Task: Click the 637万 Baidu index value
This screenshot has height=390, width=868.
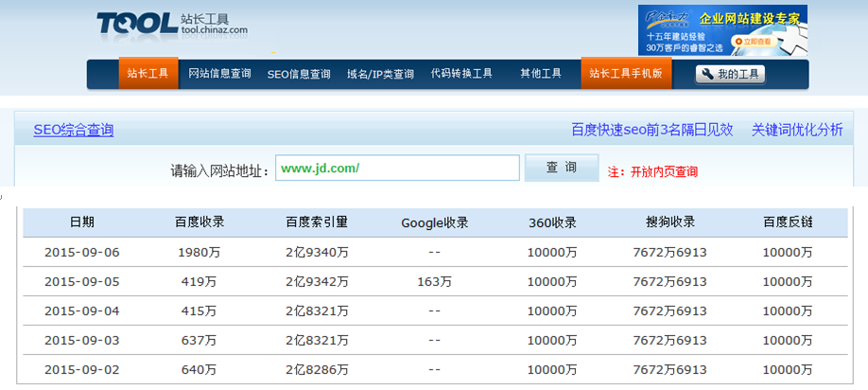Action: (200, 340)
